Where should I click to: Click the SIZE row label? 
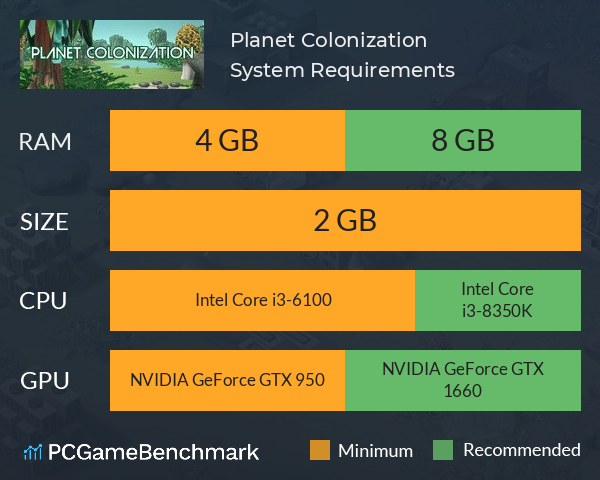pyautogui.click(x=44, y=222)
